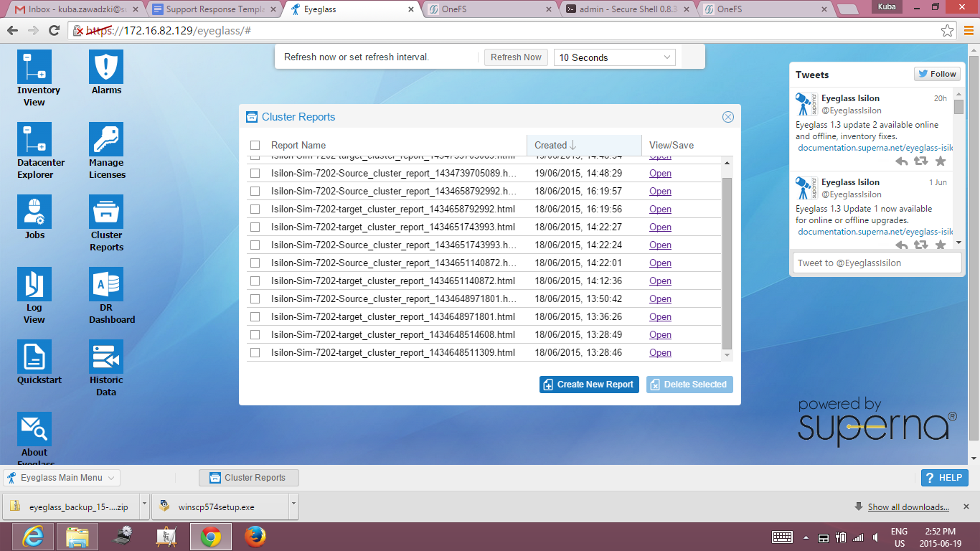Open the eyeglass_backup zip download
This screenshot has height=551, width=980.
(70, 506)
